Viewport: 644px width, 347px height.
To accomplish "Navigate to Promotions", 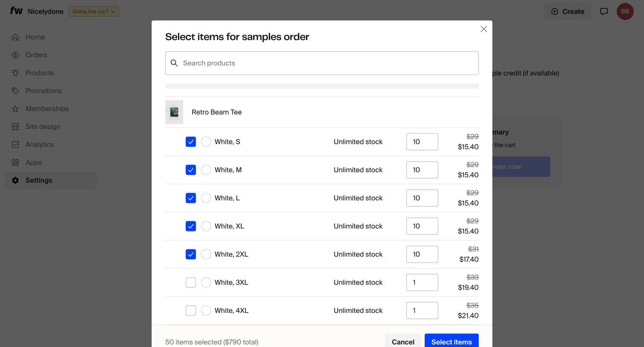I will point(51,91).
